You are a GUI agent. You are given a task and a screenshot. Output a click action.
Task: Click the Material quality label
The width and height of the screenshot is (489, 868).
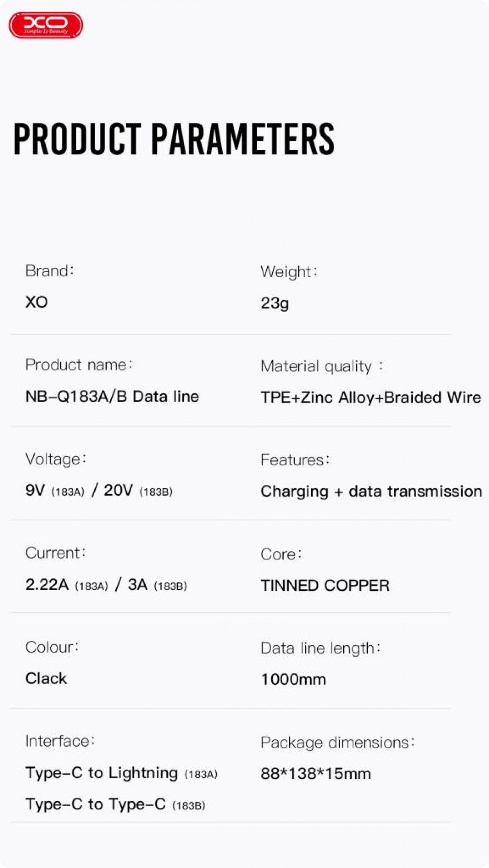[x=321, y=366]
